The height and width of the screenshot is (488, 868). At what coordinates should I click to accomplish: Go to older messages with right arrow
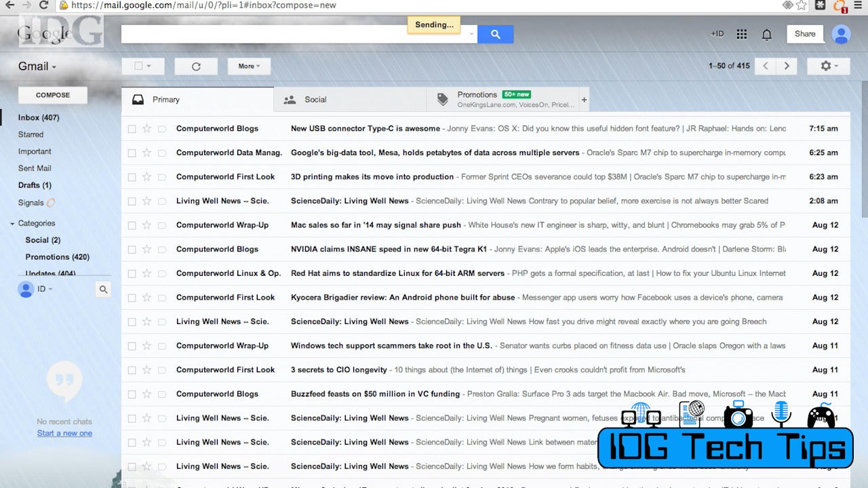click(787, 66)
